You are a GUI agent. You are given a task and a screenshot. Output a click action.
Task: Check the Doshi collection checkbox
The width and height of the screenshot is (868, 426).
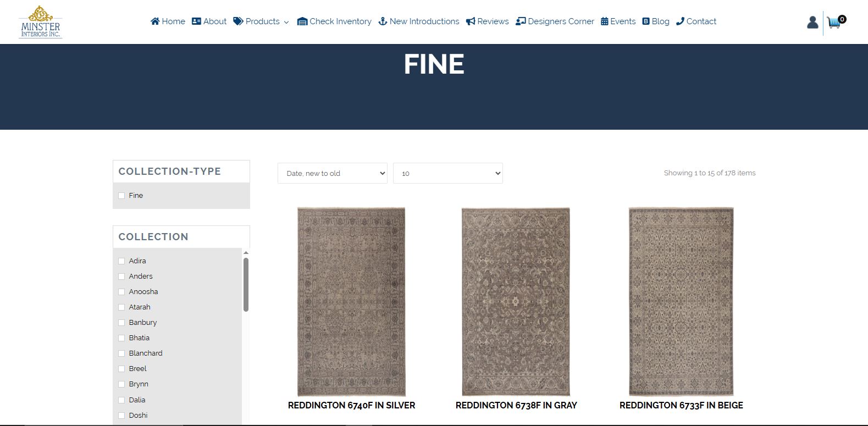[x=121, y=416]
